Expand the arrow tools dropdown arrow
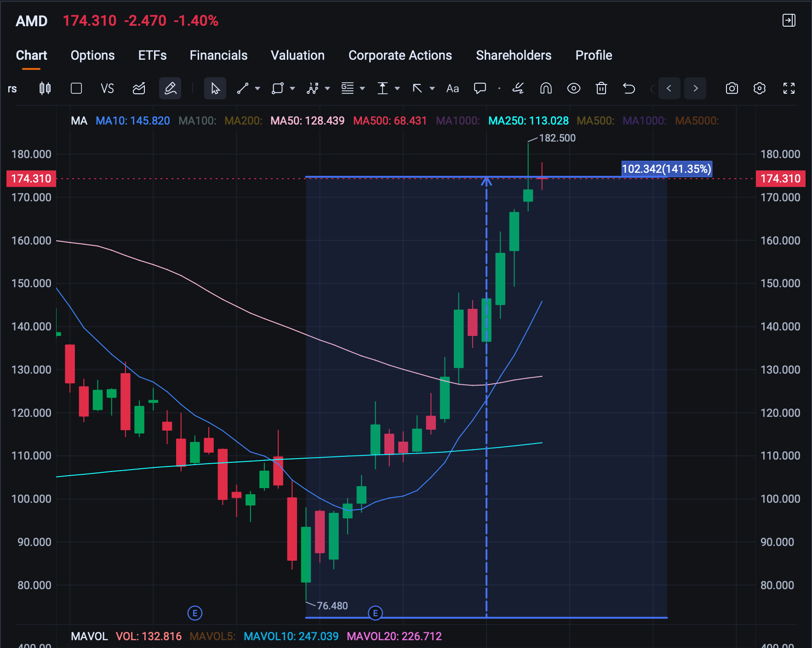 click(x=432, y=88)
